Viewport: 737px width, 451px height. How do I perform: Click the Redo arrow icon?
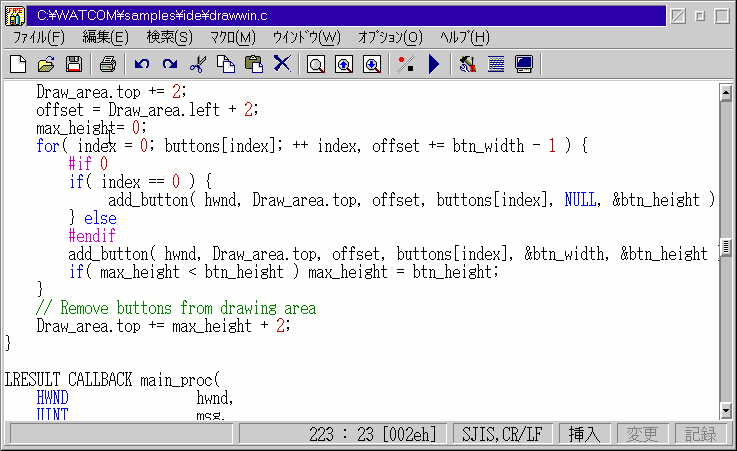point(170,65)
